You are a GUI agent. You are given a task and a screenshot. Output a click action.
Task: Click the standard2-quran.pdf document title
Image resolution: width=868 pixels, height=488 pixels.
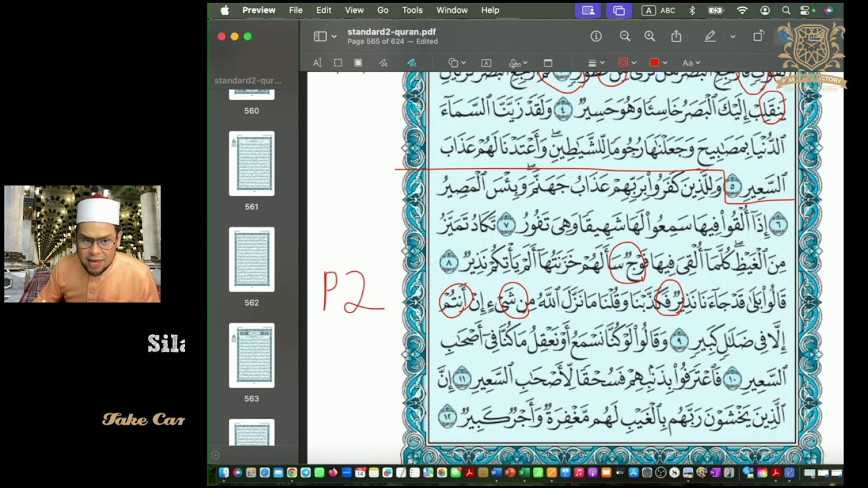[x=391, y=32]
